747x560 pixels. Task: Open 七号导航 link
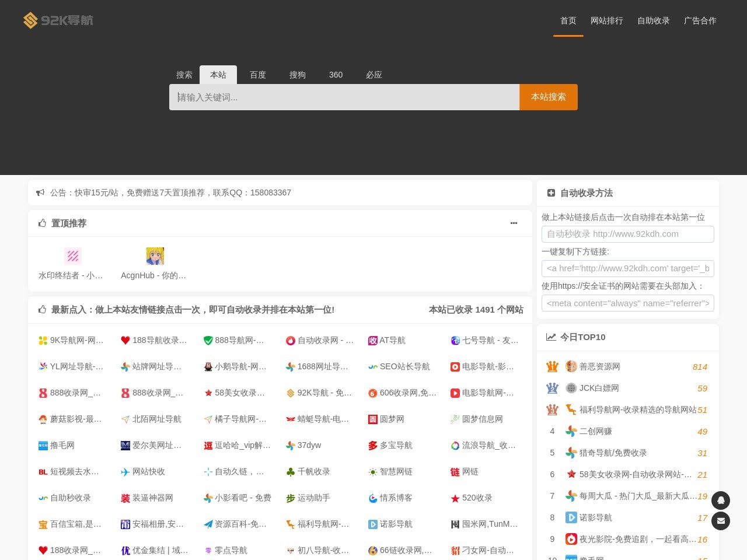click(x=485, y=340)
